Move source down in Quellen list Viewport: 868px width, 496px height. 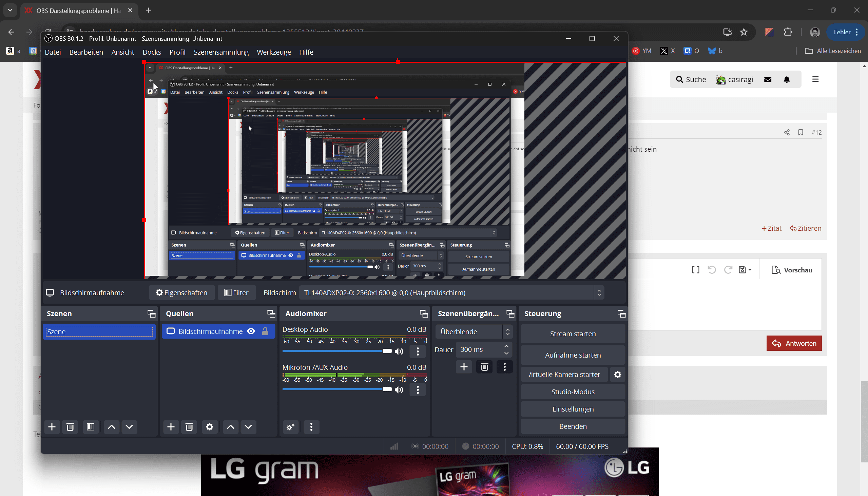[x=248, y=427]
